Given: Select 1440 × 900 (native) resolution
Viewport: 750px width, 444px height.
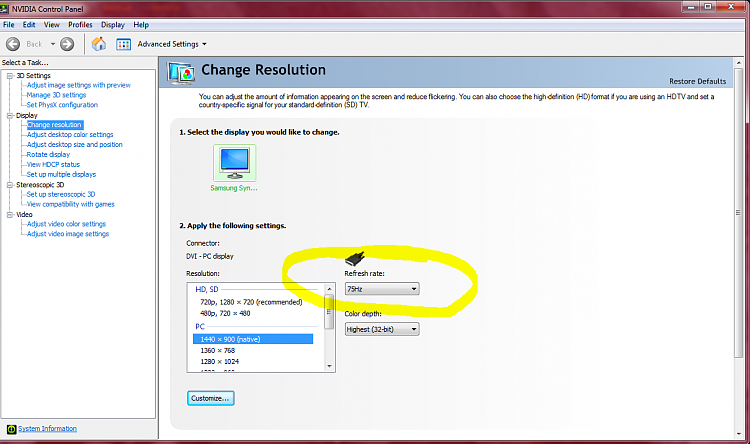Looking at the screenshot, I should (253, 339).
